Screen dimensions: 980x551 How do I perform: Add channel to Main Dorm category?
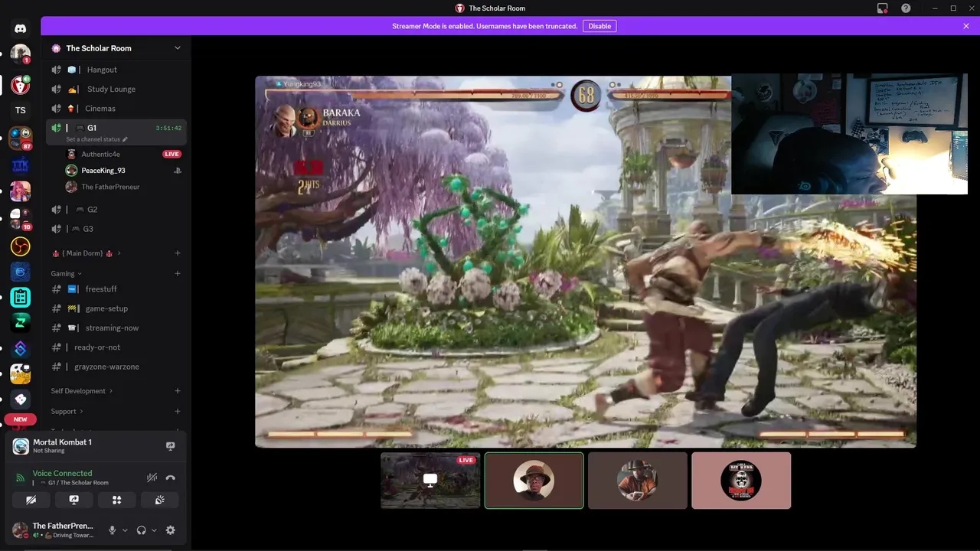point(178,253)
